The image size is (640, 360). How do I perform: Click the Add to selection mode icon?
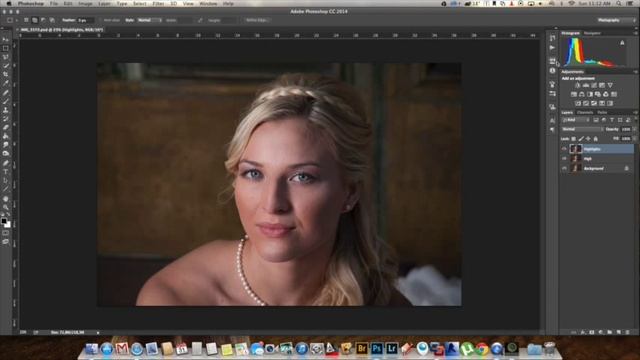point(35,20)
